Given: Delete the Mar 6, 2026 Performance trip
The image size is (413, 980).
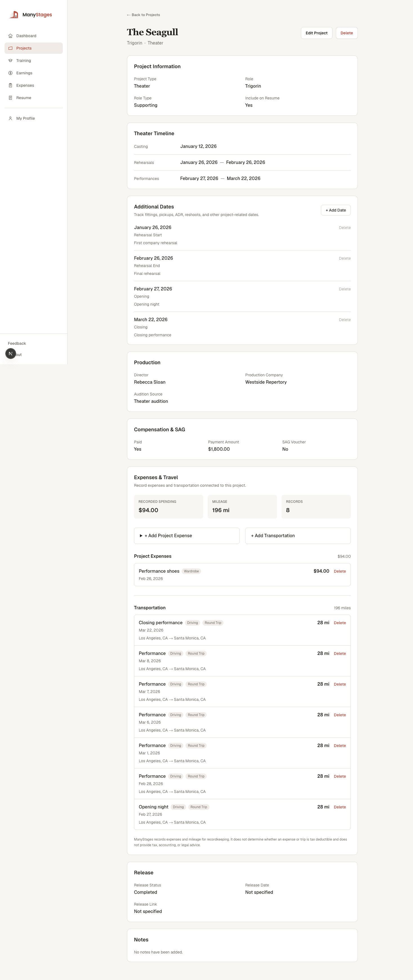Looking at the screenshot, I should click(x=340, y=715).
